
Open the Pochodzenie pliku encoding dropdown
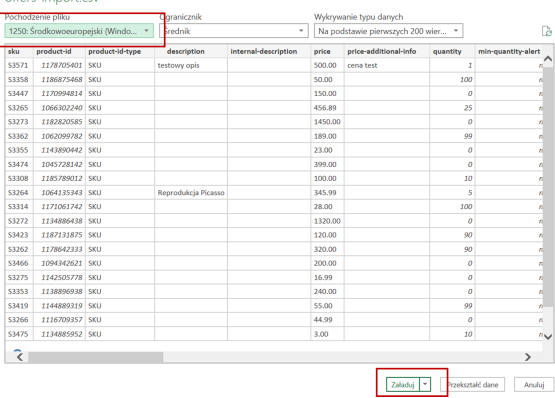[x=79, y=31]
